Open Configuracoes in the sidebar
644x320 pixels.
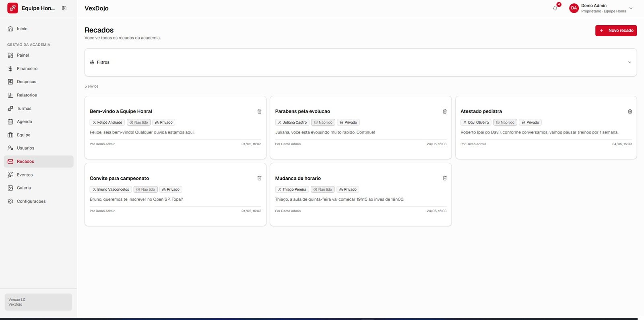tap(39, 201)
